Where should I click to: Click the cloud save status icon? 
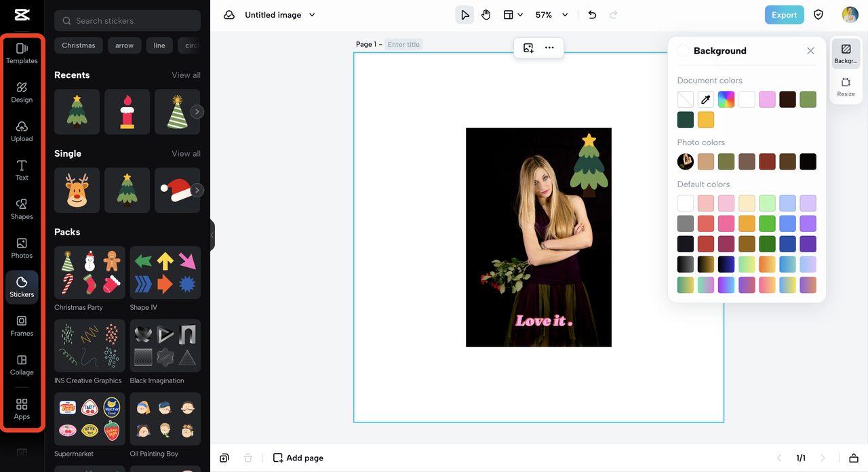tap(229, 15)
